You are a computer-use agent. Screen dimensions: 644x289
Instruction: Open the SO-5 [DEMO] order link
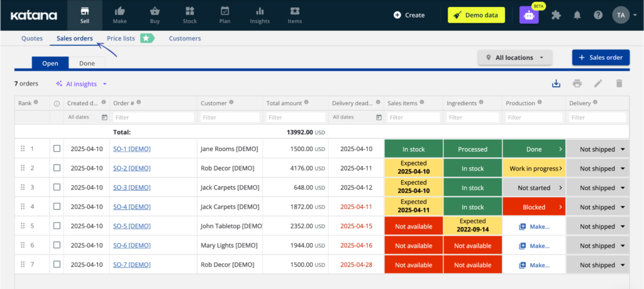tap(132, 227)
